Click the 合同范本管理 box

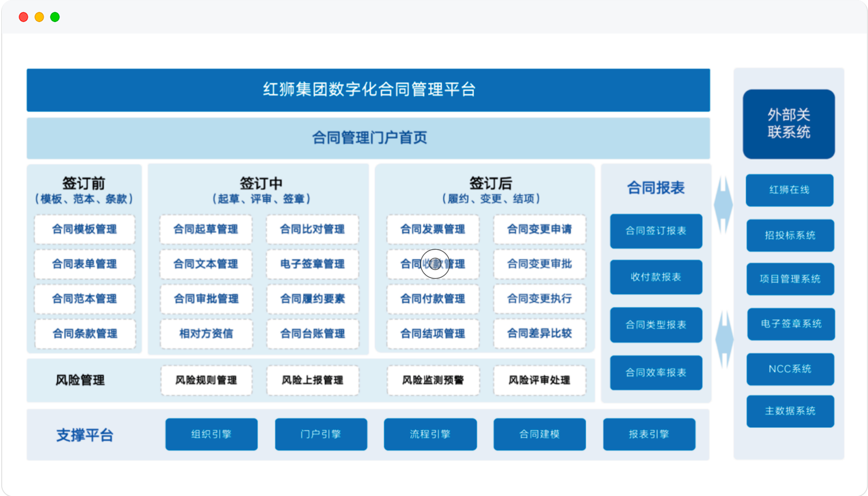click(84, 299)
